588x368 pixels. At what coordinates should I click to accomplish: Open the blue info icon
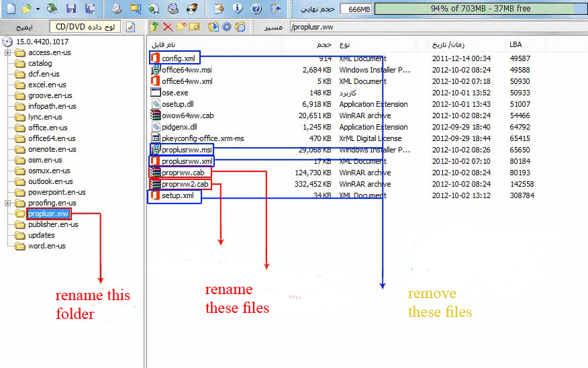238,8
